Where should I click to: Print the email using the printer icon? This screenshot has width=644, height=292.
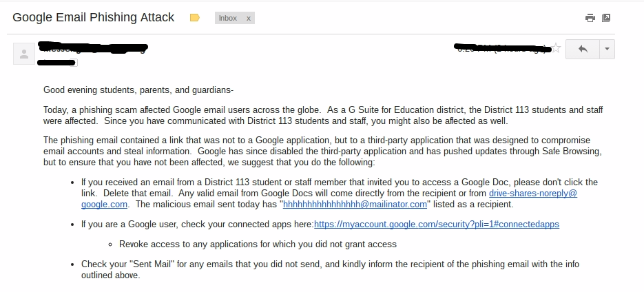click(x=590, y=18)
